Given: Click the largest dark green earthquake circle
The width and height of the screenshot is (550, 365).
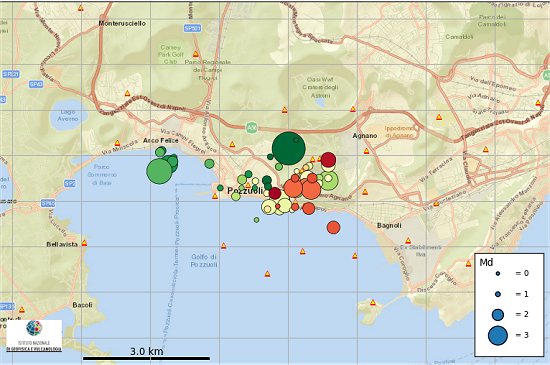Looking at the screenshot, I should pyautogui.click(x=288, y=148).
